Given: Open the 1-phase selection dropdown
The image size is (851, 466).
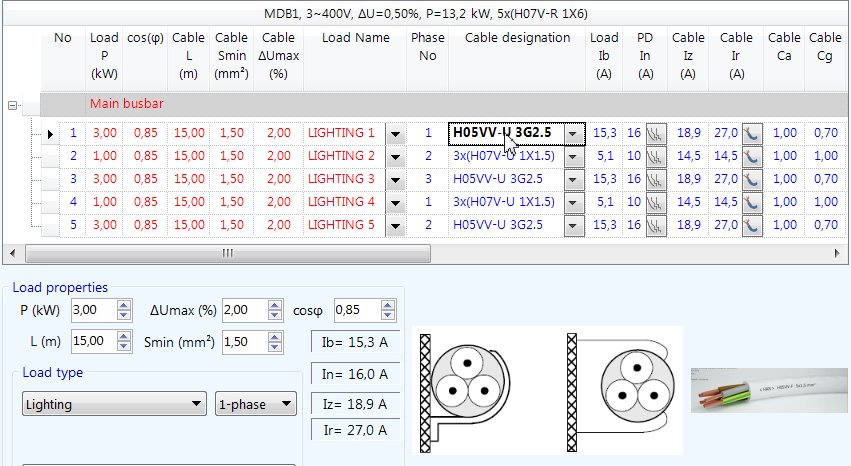Looking at the screenshot, I should click(256, 404).
